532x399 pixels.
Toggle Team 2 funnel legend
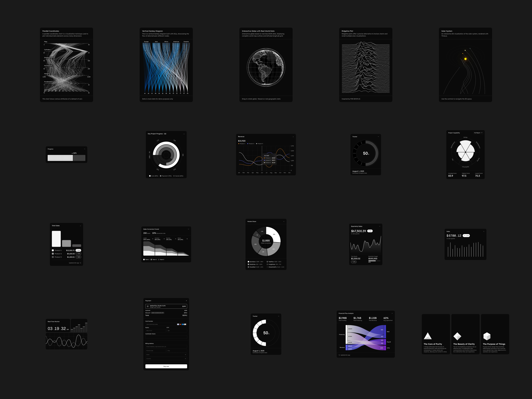pyautogui.click(x=154, y=260)
